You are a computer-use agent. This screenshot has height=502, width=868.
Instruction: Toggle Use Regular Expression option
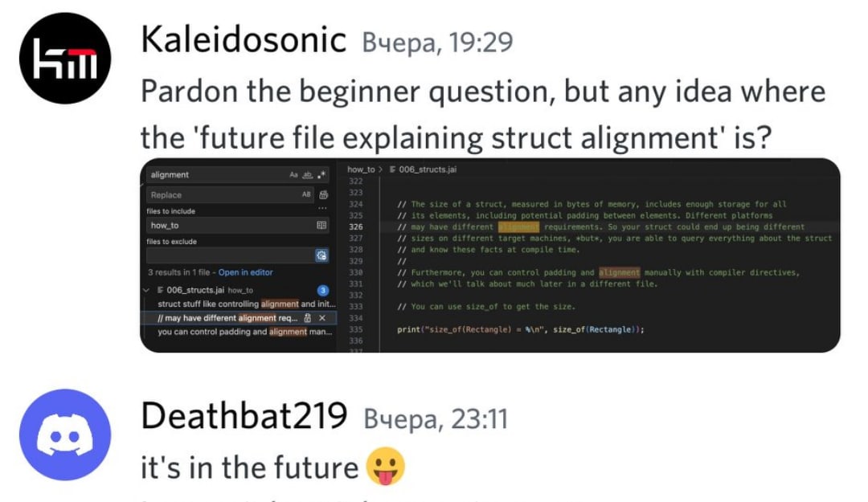point(321,175)
